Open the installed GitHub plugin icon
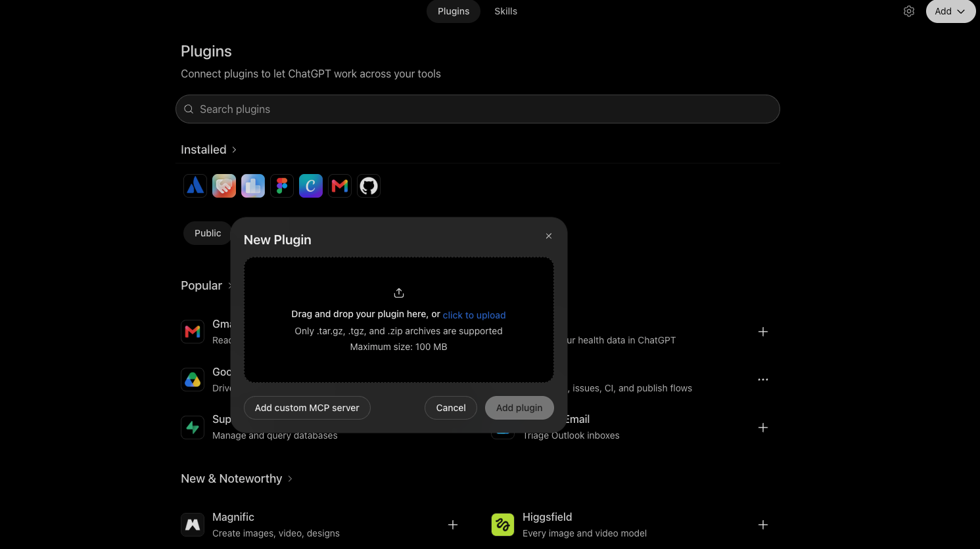The width and height of the screenshot is (980, 549). click(x=369, y=186)
